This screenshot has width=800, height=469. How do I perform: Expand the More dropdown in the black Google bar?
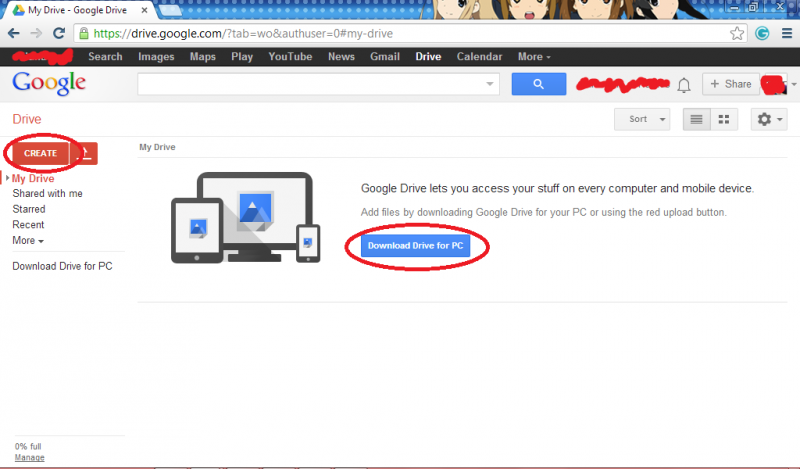coord(534,57)
